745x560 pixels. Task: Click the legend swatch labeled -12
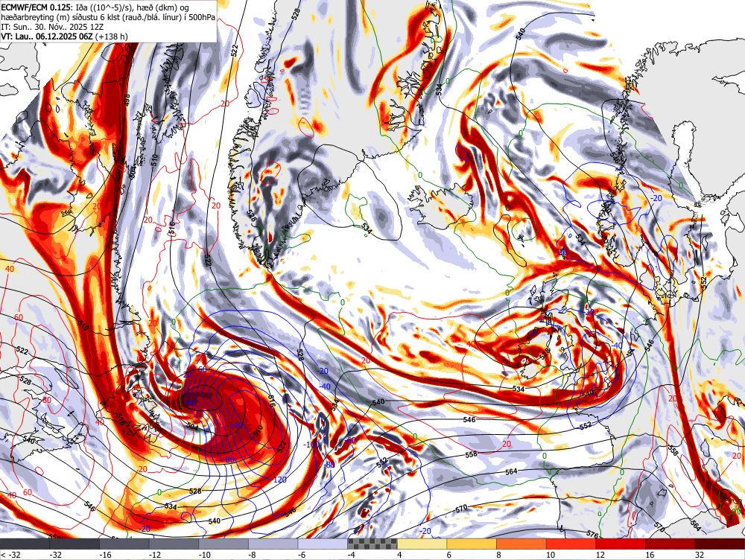(x=174, y=544)
